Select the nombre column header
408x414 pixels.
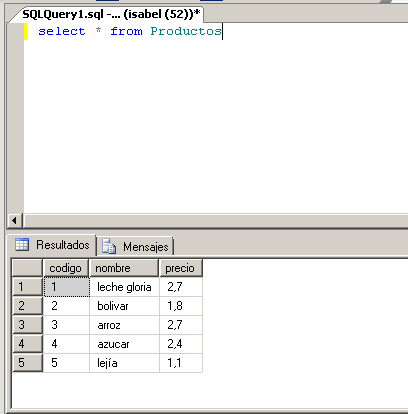click(124, 268)
